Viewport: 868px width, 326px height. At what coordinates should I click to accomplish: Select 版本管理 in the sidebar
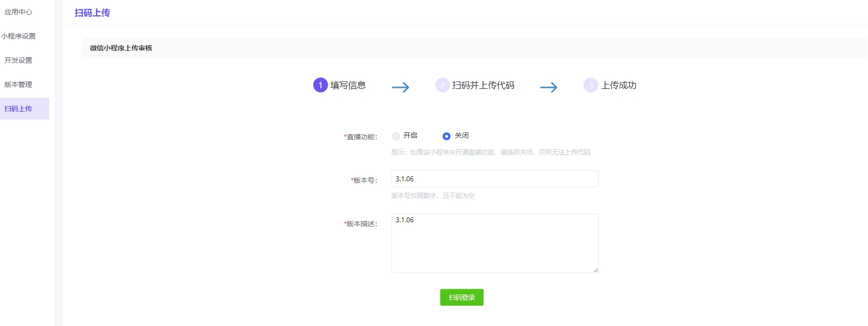coord(18,84)
